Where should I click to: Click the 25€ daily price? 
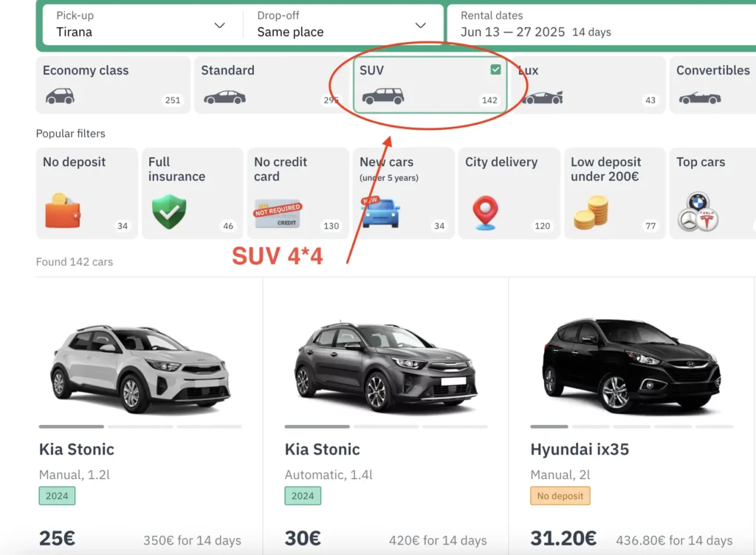[57, 538]
